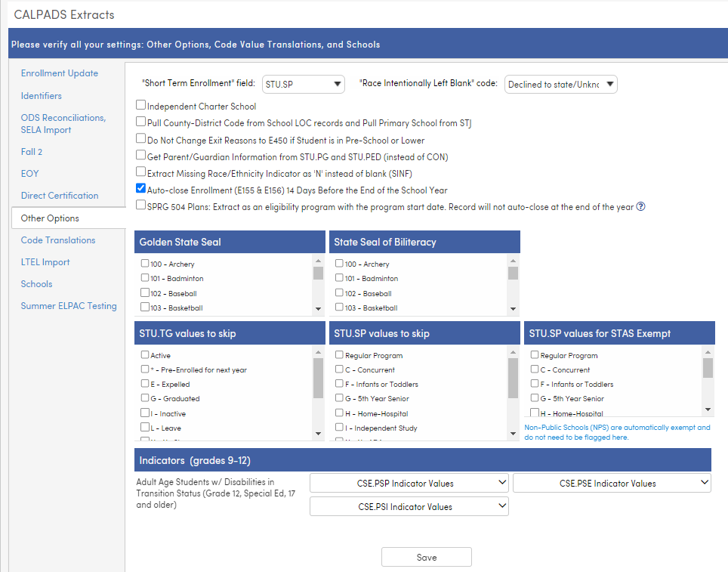Enable Pull County-District Code from School LOC
Viewport: 728px width, 572px height.
(140, 122)
